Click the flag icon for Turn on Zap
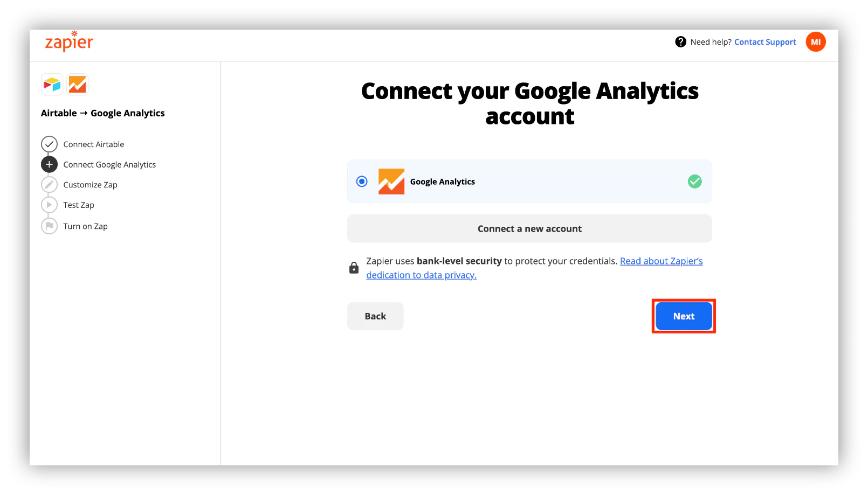This screenshot has height=495, width=868. pos(49,226)
